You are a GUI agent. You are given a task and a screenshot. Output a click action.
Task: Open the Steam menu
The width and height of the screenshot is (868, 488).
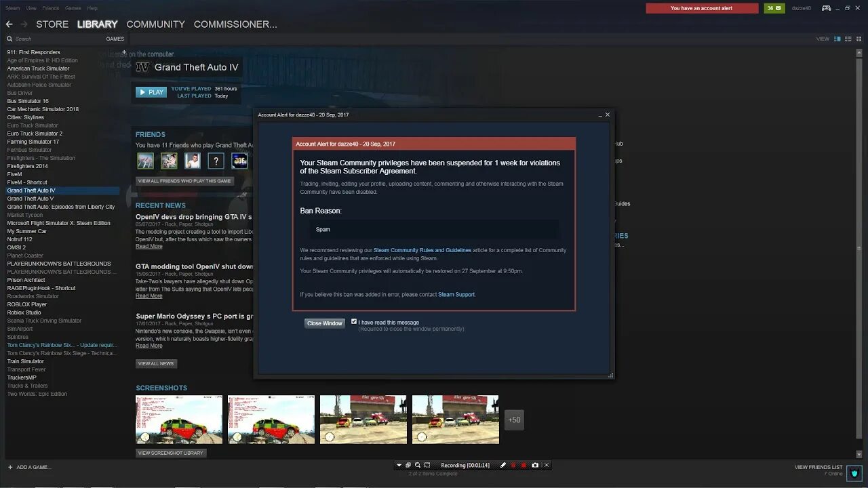12,8
